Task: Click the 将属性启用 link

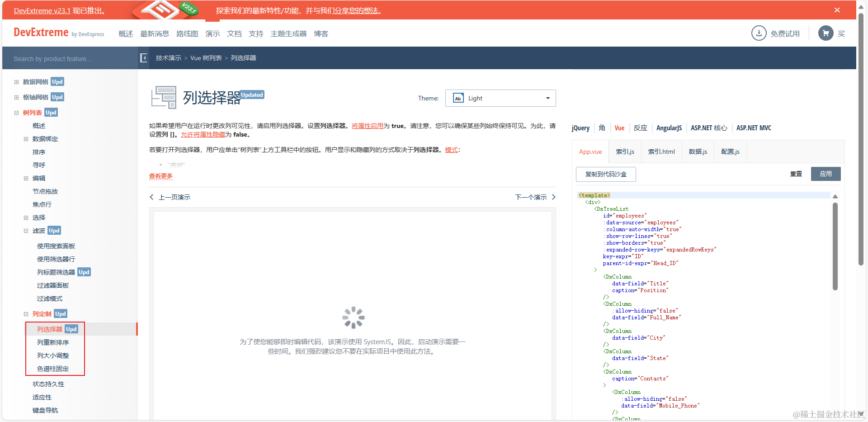Action: coord(368,126)
